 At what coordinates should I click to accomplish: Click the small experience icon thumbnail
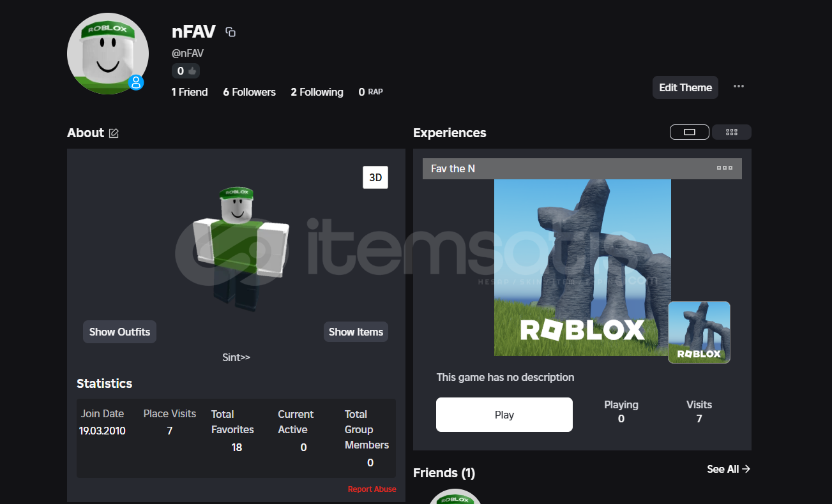[699, 332]
